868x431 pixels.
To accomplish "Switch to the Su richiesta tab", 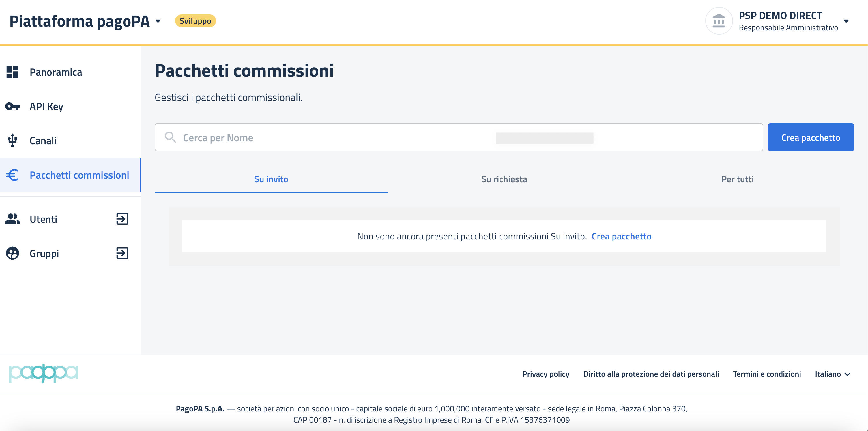I will click(504, 179).
